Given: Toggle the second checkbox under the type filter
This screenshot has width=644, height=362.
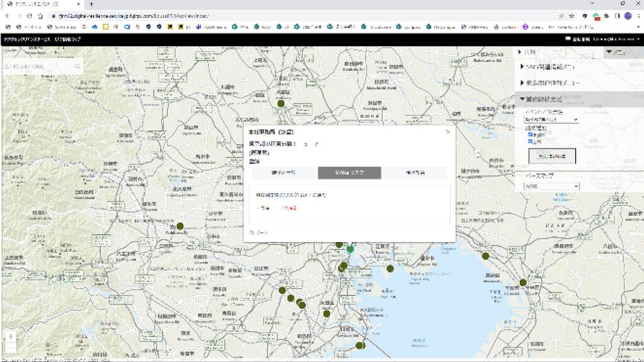Looking at the screenshot, I should [531, 141].
